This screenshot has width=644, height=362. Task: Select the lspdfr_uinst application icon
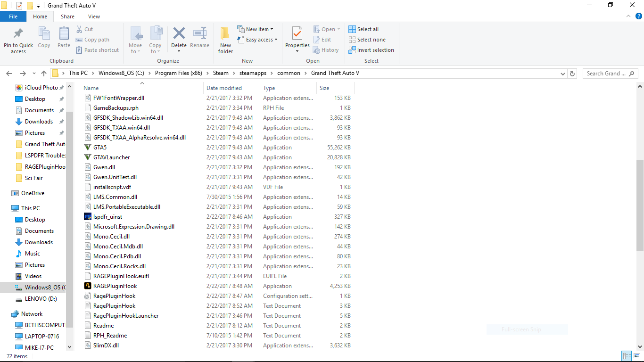(x=87, y=217)
